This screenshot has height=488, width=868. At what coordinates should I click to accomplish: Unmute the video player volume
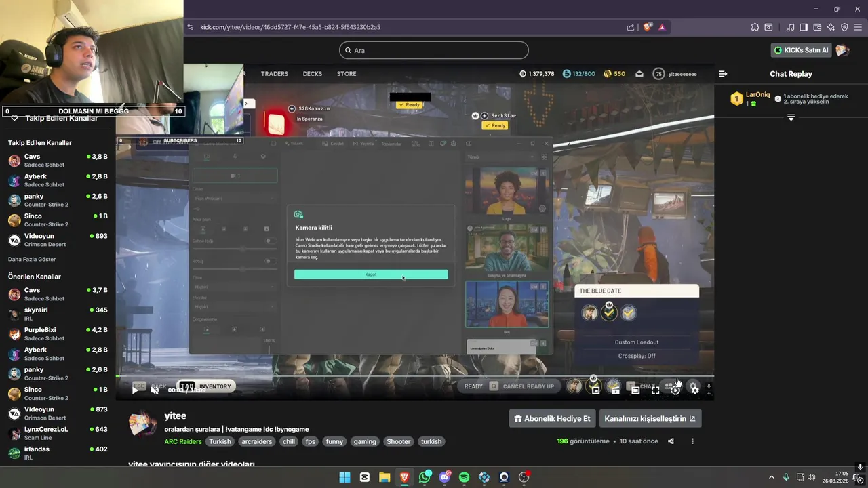coord(155,390)
